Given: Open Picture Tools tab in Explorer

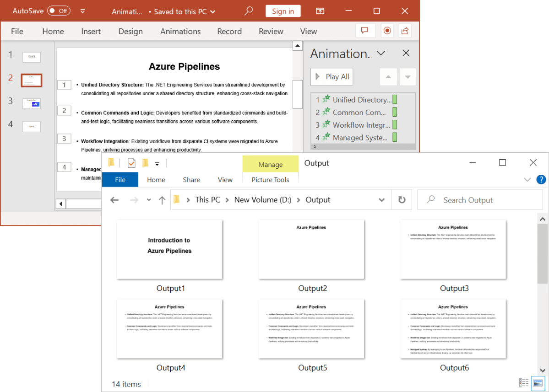Looking at the screenshot, I should [x=270, y=180].
